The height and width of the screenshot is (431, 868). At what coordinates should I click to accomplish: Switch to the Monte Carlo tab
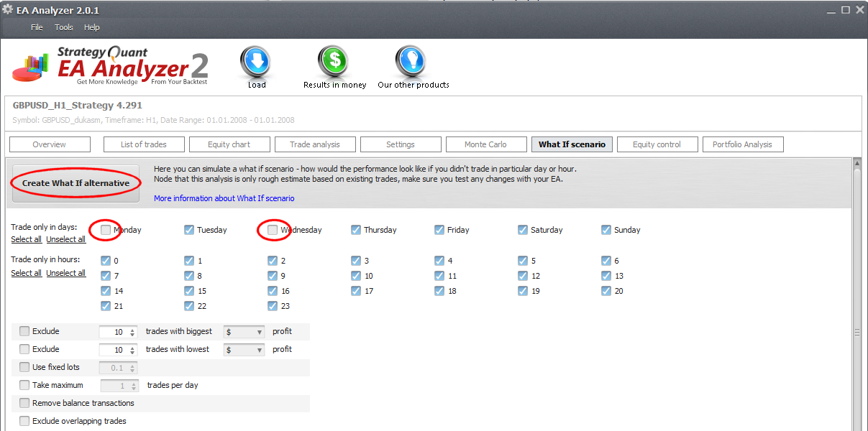coord(486,144)
